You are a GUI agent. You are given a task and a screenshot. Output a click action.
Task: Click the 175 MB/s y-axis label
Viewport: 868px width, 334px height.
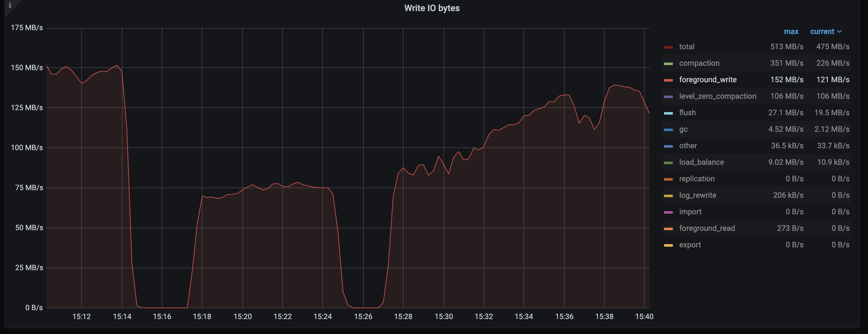point(27,28)
